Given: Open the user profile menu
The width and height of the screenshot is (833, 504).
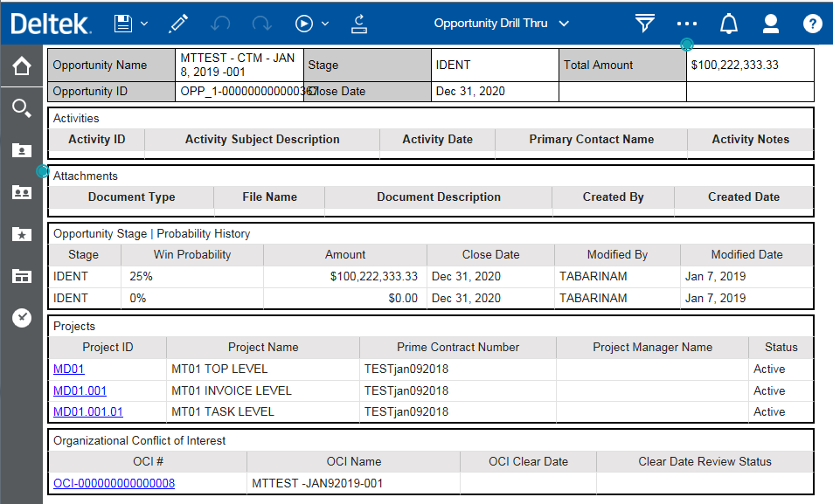Looking at the screenshot, I should coord(771,24).
